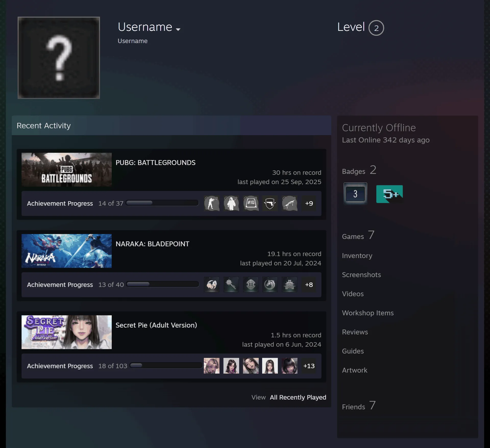Show NARAKA +8 more achievements
490x448 pixels.
pos(309,285)
